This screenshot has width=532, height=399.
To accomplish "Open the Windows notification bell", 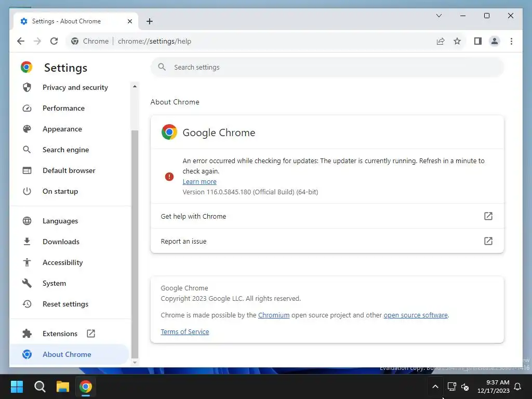I will pos(518,387).
